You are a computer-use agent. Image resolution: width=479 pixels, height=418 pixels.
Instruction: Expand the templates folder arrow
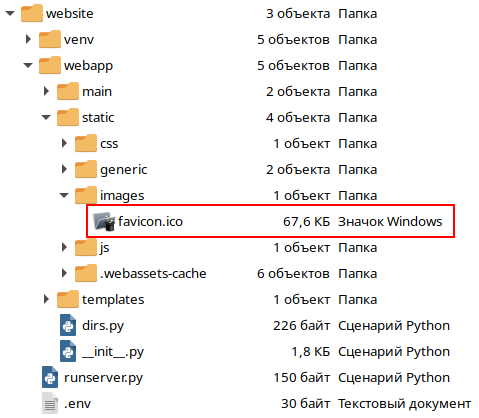pyautogui.click(x=46, y=299)
